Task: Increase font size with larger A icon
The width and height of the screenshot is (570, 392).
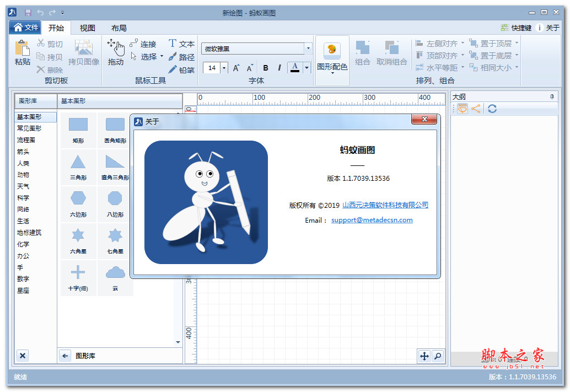Action: (x=236, y=68)
